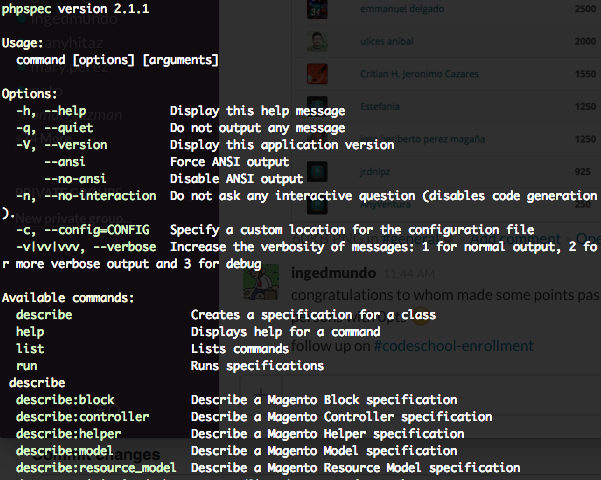Click 'Describe a Magento Controller specification' text
The height and width of the screenshot is (480, 601).
(342, 417)
